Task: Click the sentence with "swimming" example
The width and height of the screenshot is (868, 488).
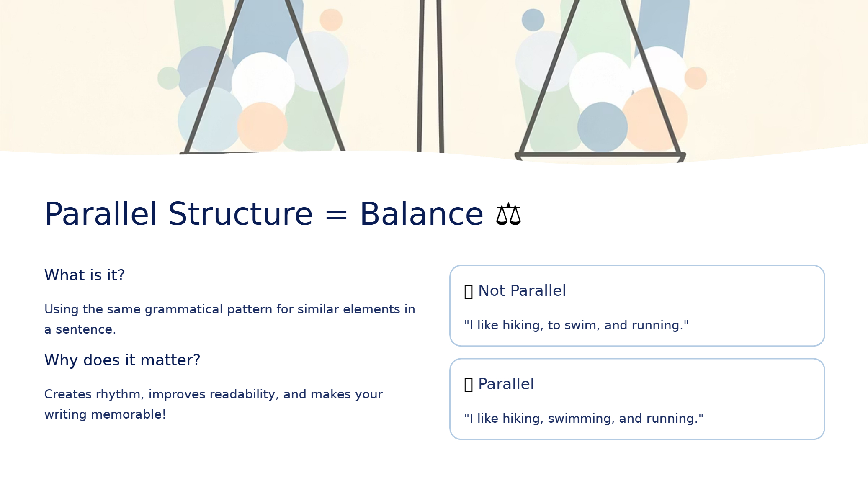Action: coord(584,419)
